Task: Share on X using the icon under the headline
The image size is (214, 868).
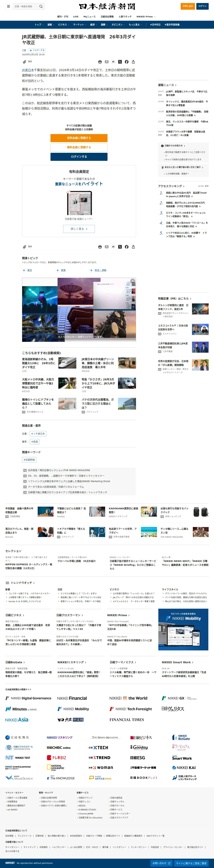Action: [x=120, y=62]
